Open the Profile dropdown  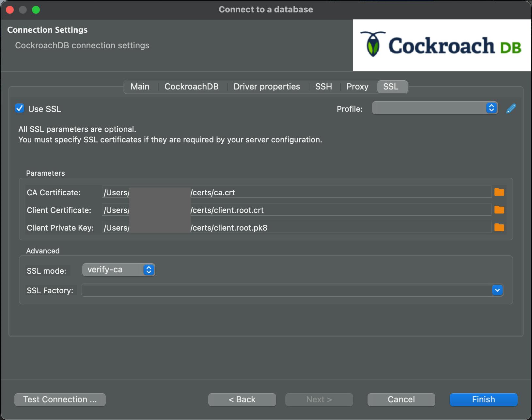click(434, 108)
